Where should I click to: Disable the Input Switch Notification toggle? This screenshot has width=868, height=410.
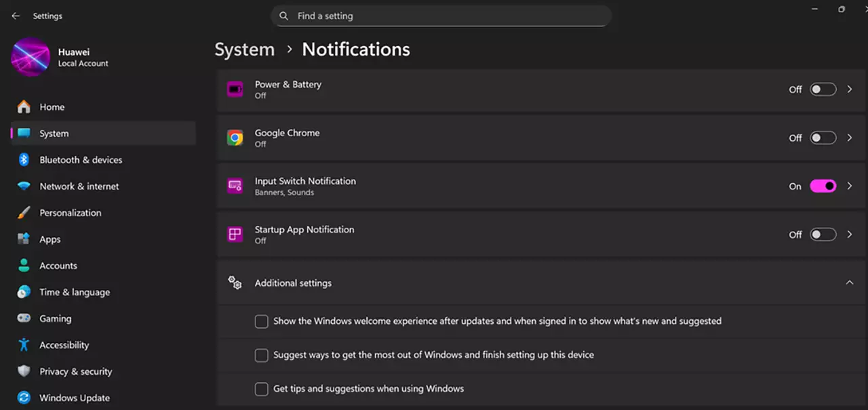click(823, 186)
